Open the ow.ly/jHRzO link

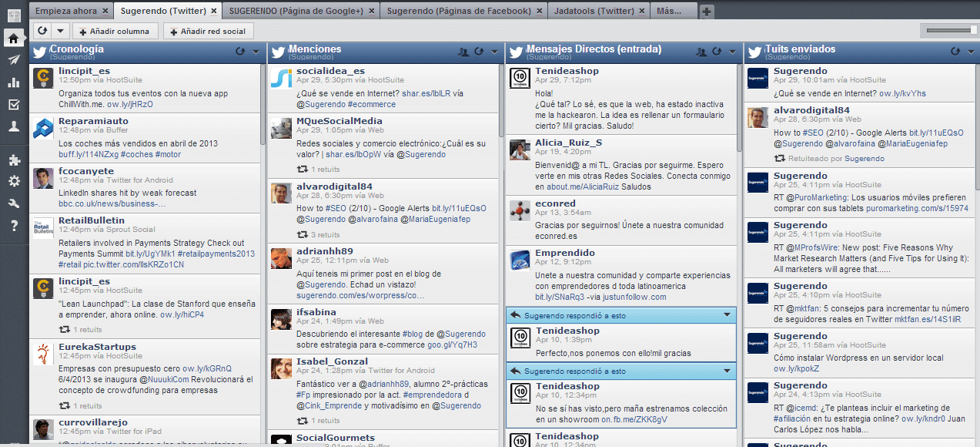point(130,104)
